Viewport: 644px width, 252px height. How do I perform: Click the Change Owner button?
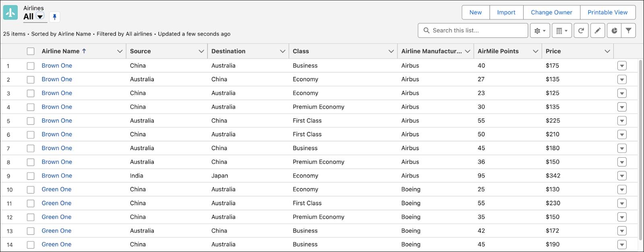pyautogui.click(x=551, y=12)
